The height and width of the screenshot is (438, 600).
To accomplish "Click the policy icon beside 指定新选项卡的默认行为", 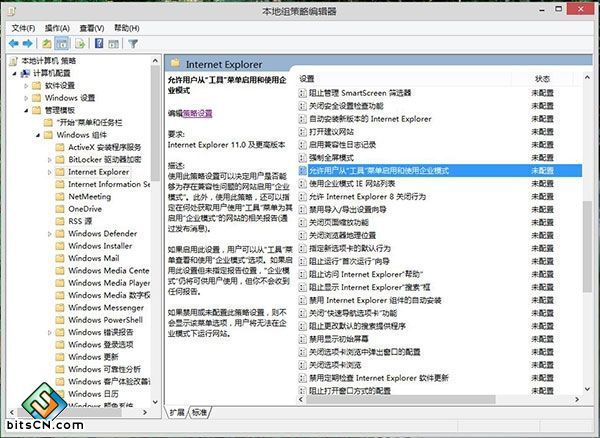I will point(302,248).
